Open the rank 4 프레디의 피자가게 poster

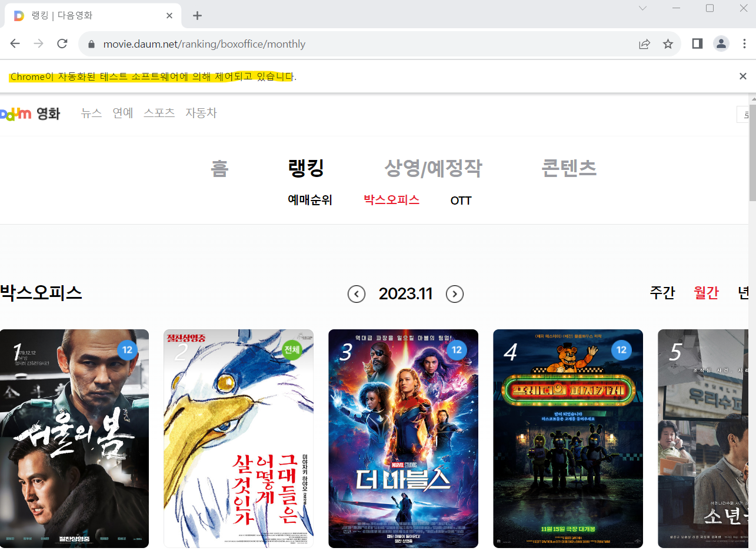[x=568, y=439]
